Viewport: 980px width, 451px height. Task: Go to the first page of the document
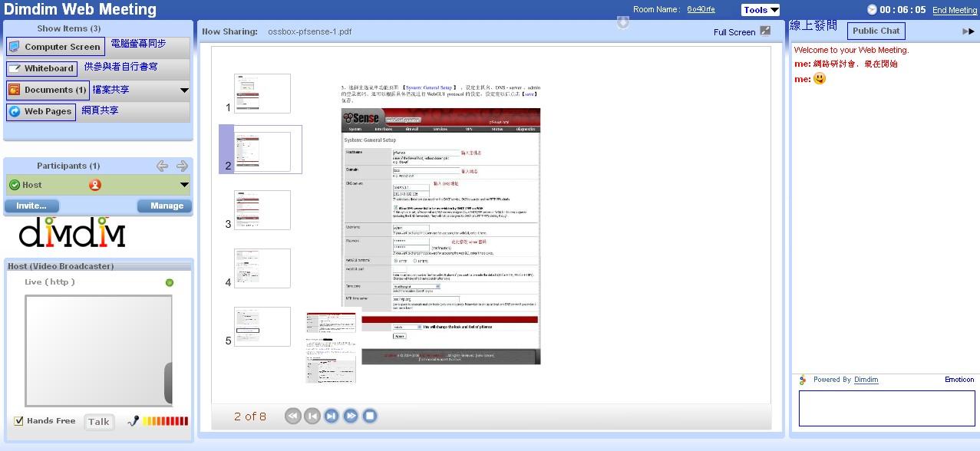pos(292,416)
